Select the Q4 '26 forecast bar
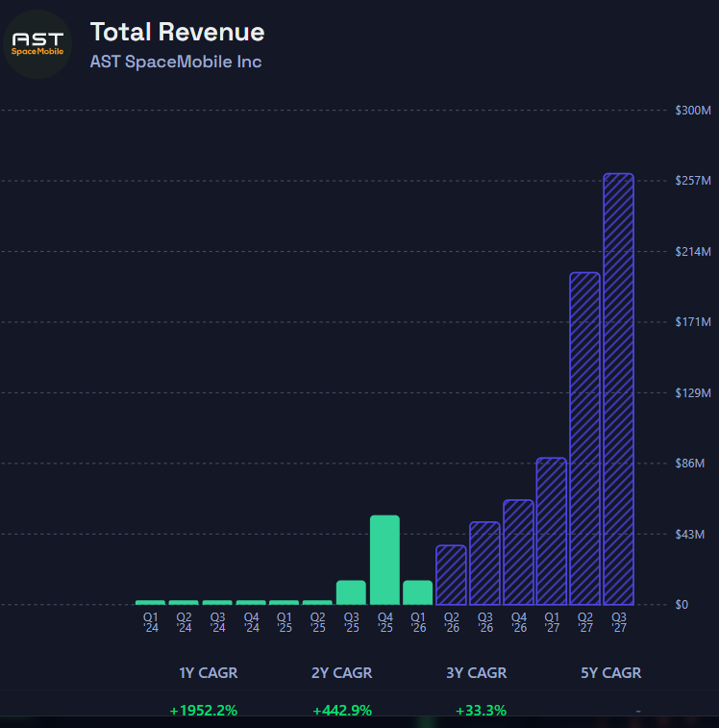719x728 pixels. (518, 553)
